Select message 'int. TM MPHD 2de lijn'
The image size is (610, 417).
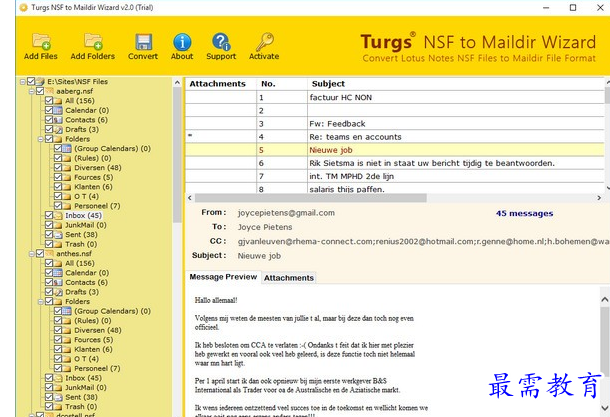(x=395, y=176)
